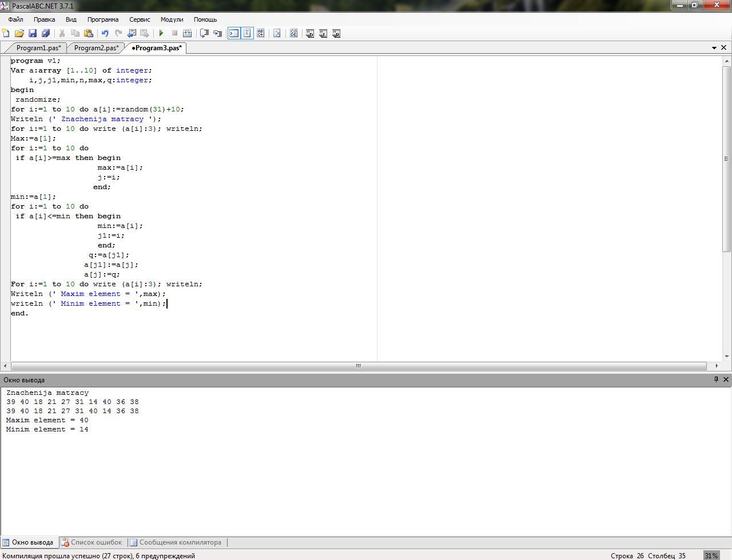Click the Paste clipboard icon
Screen dimensions: 732x560
(88, 33)
